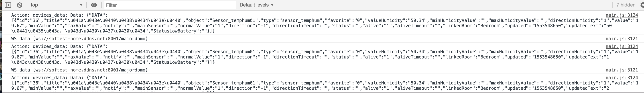This screenshot has width=644, height=93.
Task: Open the second main.js:3121 source link
Action: tap(622, 70)
